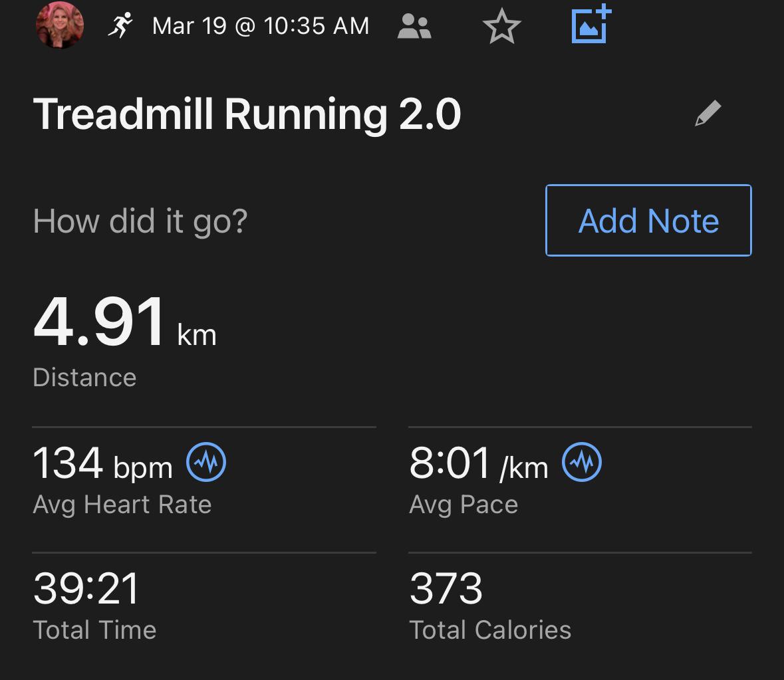The height and width of the screenshot is (680, 784).
Task: Tap the 373 total calories value
Action: click(446, 588)
